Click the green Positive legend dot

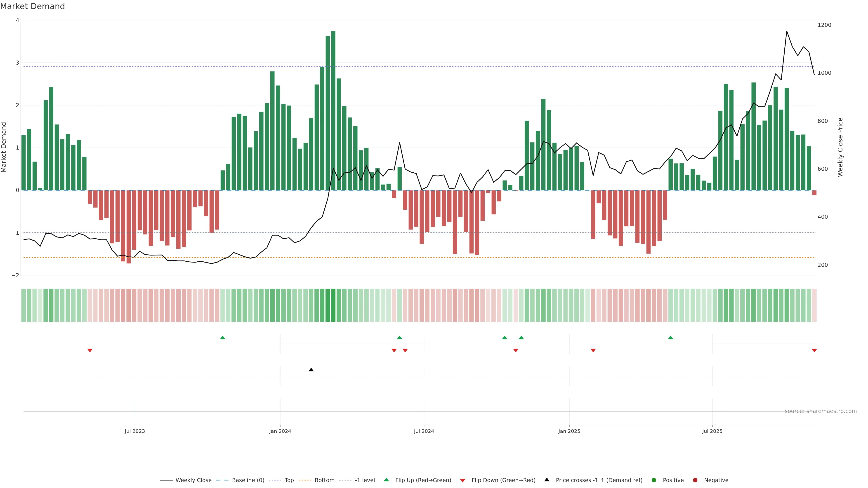pyautogui.click(x=654, y=480)
